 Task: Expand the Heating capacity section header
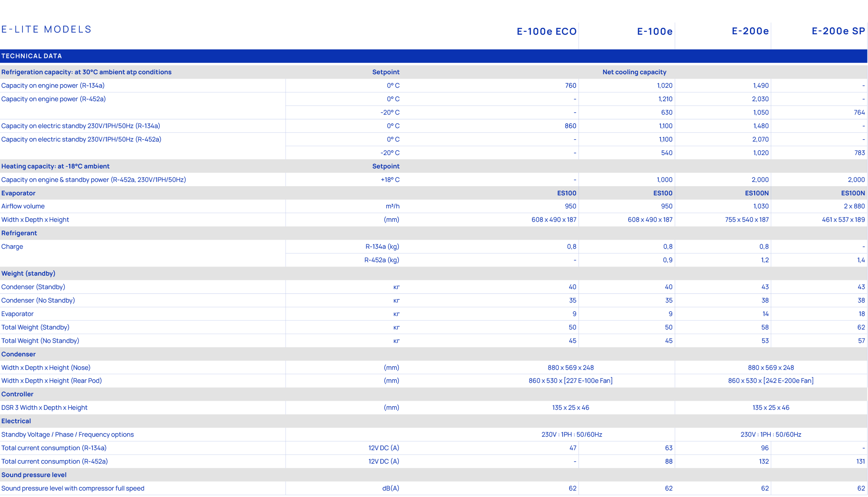(55, 166)
